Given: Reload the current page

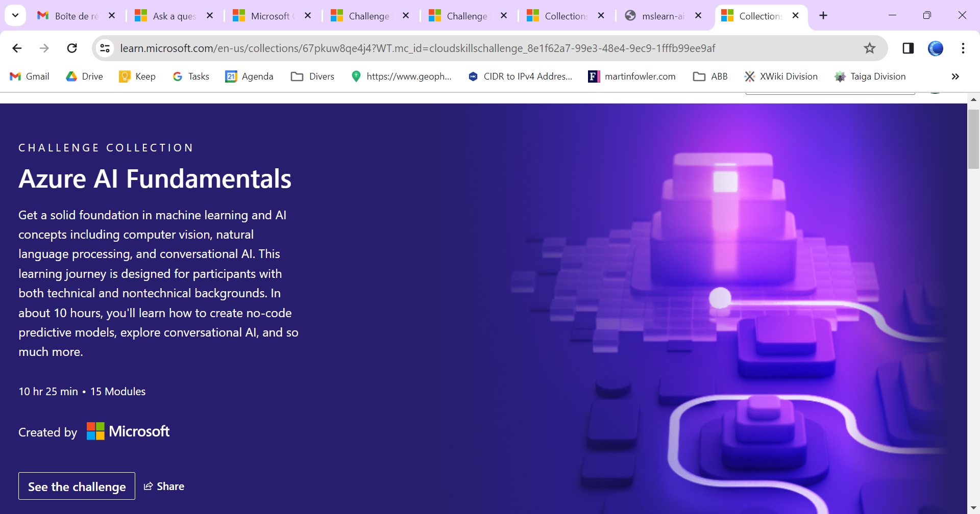Looking at the screenshot, I should (72, 48).
